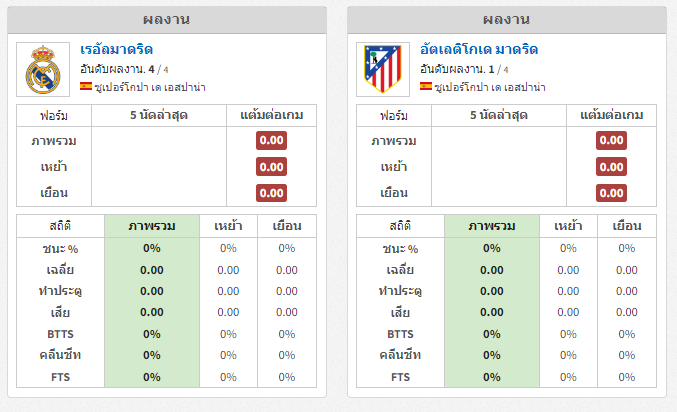Select เยือน tab in Atletico stats
This screenshot has width=677, height=412.
click(x=626, y=226)
